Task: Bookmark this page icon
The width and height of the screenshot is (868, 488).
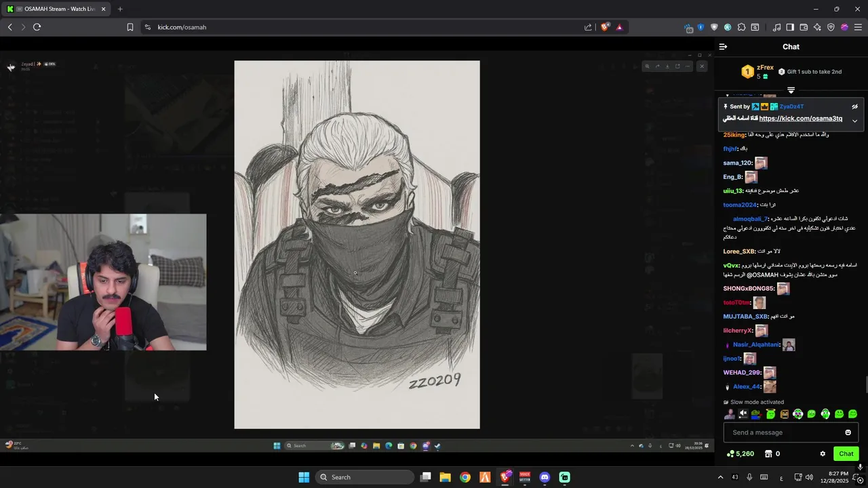Action: (x=130, y=27)
